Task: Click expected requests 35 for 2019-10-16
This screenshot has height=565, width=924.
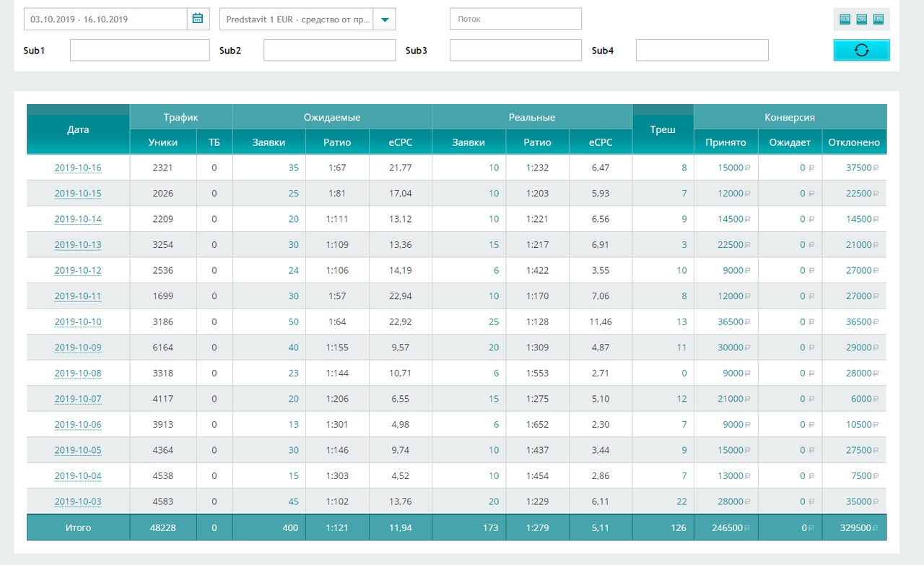Action: [x=293, y=168]
